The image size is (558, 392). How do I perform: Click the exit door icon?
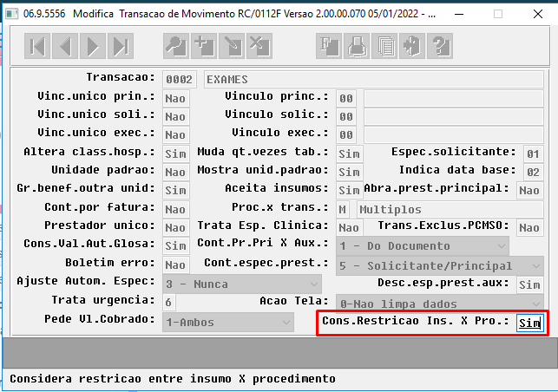click(412, 46)
